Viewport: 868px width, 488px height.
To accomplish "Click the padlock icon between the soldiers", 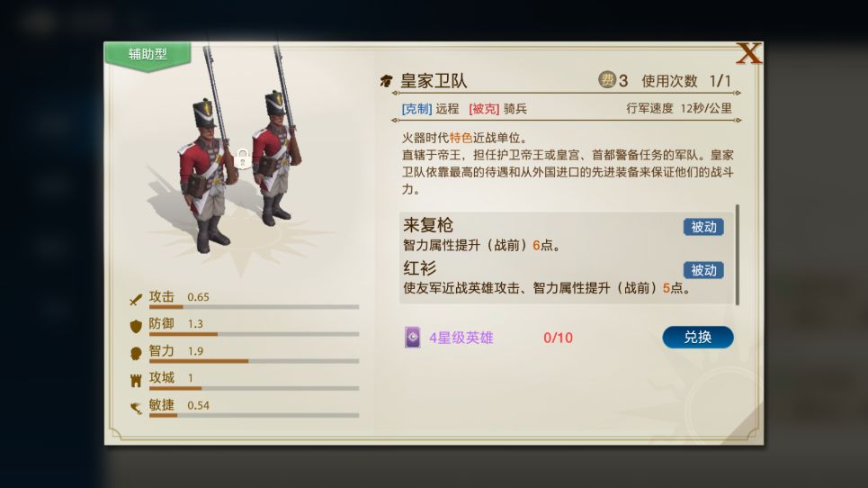I will (x=242, y=159).
